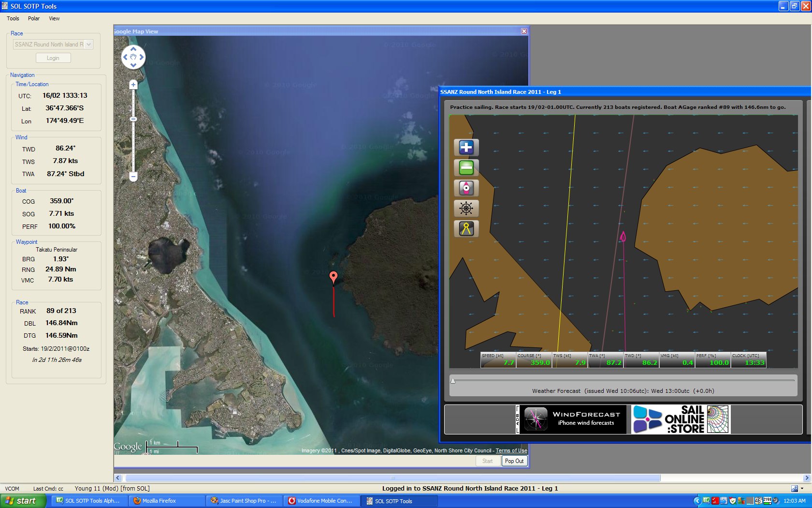Viewport: 812px width, 508px height.
Task: Click the horizontal scrollbar under the map
Action: click(x=392, y=478)
